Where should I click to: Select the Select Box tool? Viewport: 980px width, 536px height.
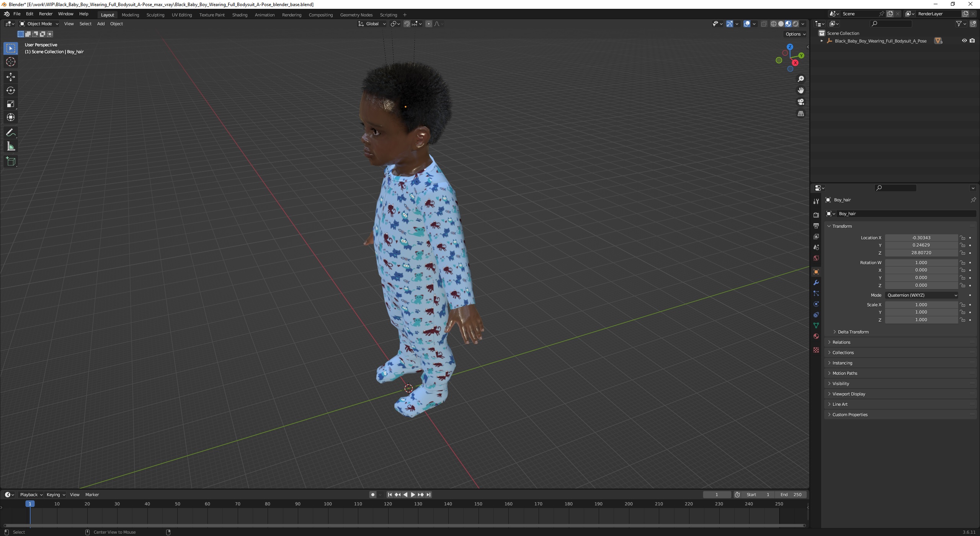click(11, 48)
